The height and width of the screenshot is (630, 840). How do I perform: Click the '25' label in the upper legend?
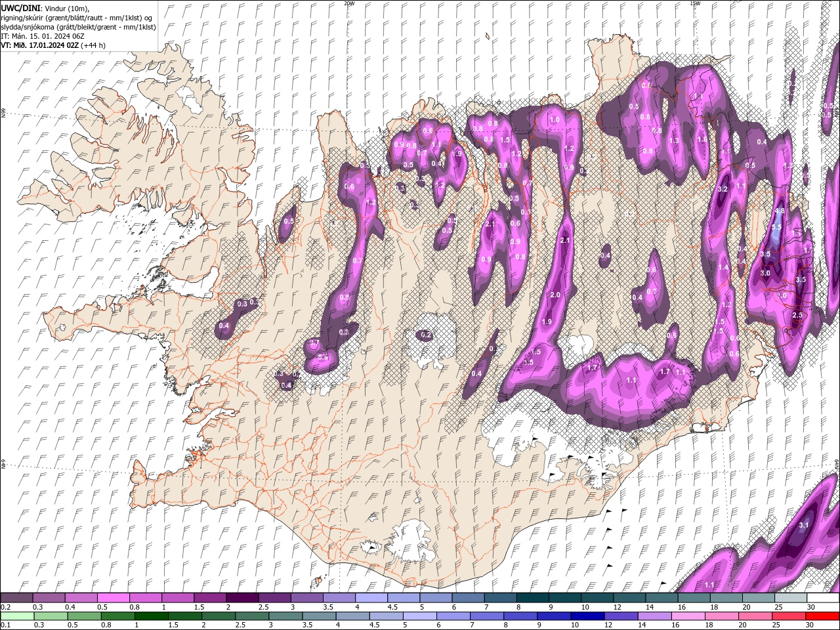click(778, 608)
